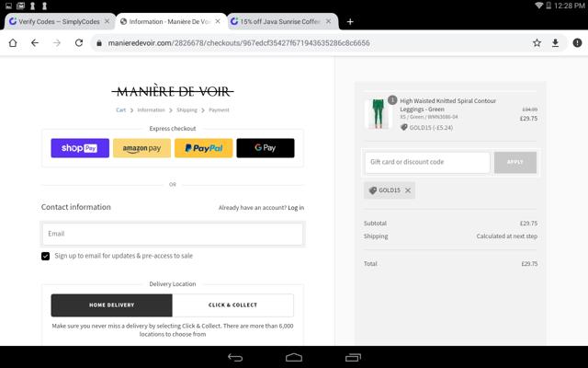Pay with Shop Pay express checkout
Viewport: 588px width, 368px height.
click(80, 148)
